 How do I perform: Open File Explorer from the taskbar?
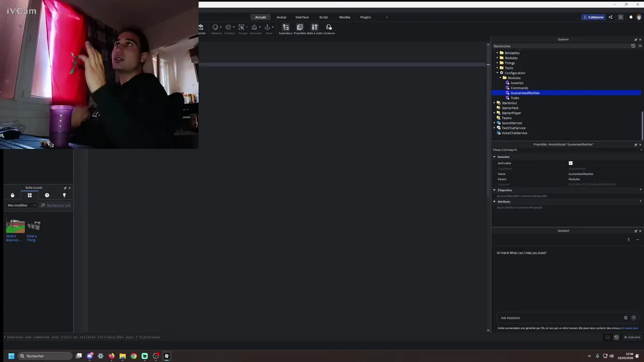[122, 356]
